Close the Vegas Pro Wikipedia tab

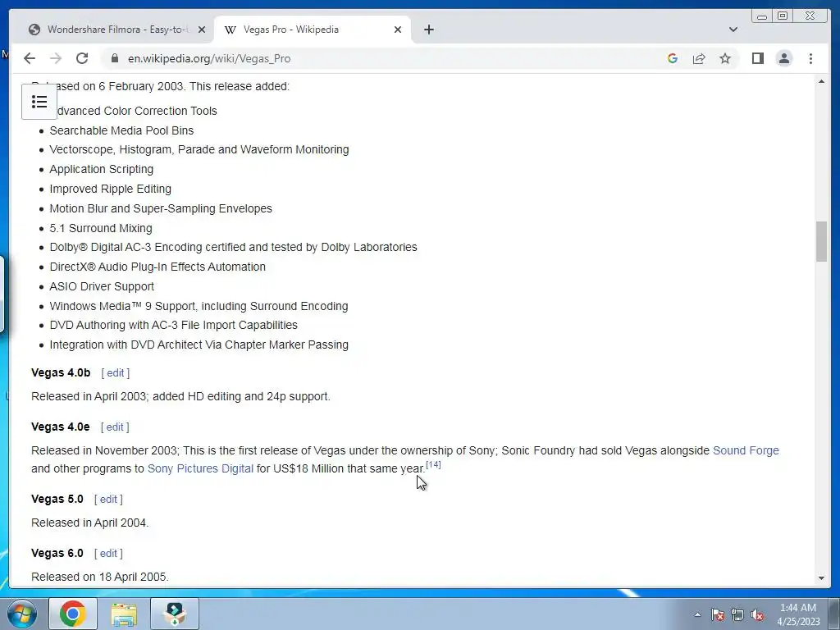tap(398, 30)
